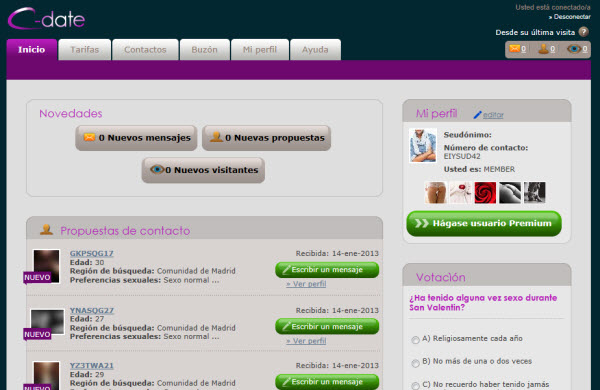Viewport: 600px width, 390px height.
Task: Go to the Mi perfil tab
Action: tap(260, 49)
